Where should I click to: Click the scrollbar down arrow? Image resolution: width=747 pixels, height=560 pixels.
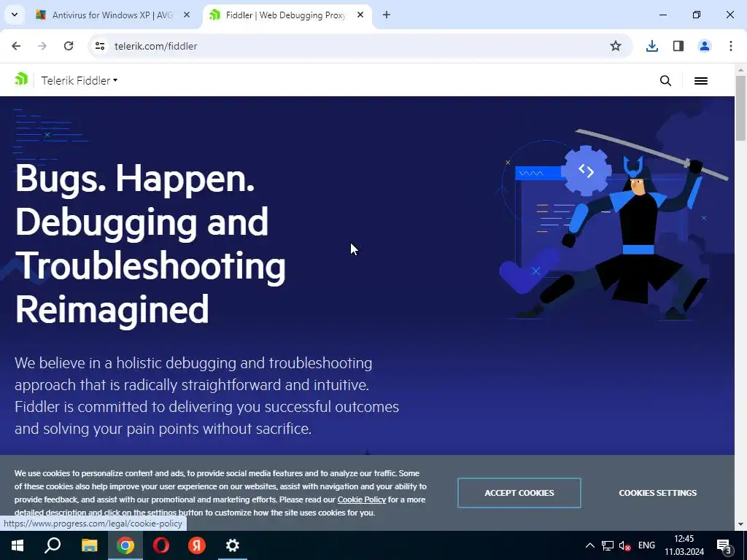[740, 524]
